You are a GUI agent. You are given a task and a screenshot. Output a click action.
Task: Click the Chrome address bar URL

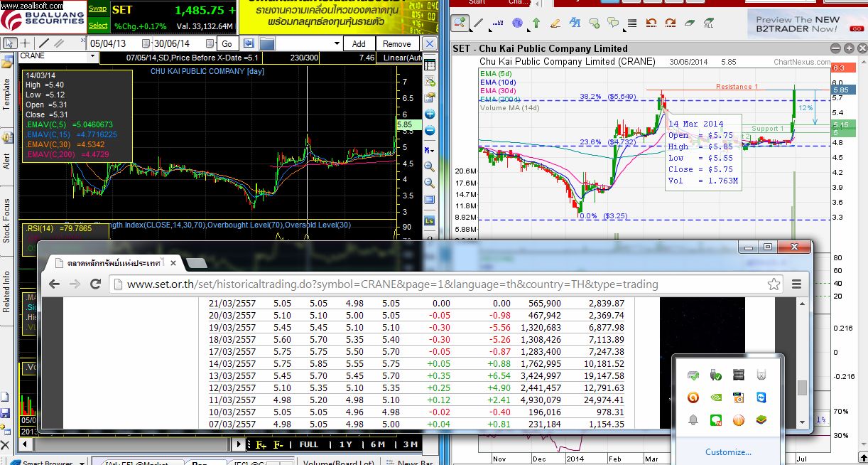[x=392, y=284]
